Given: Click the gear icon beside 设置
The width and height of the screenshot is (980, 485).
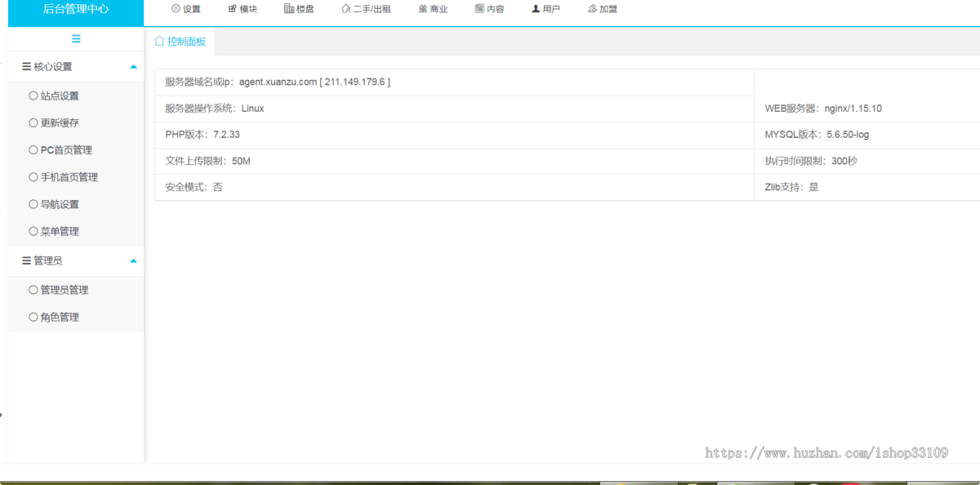Looking at the screenshot, I should pos(176,9).
